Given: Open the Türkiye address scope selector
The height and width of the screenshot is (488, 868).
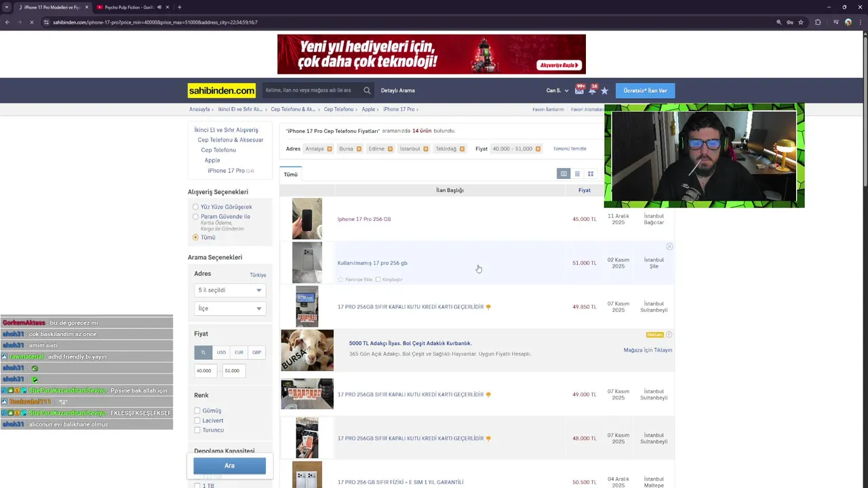Looking at the screenshot, I should click(x=258, y=275).
